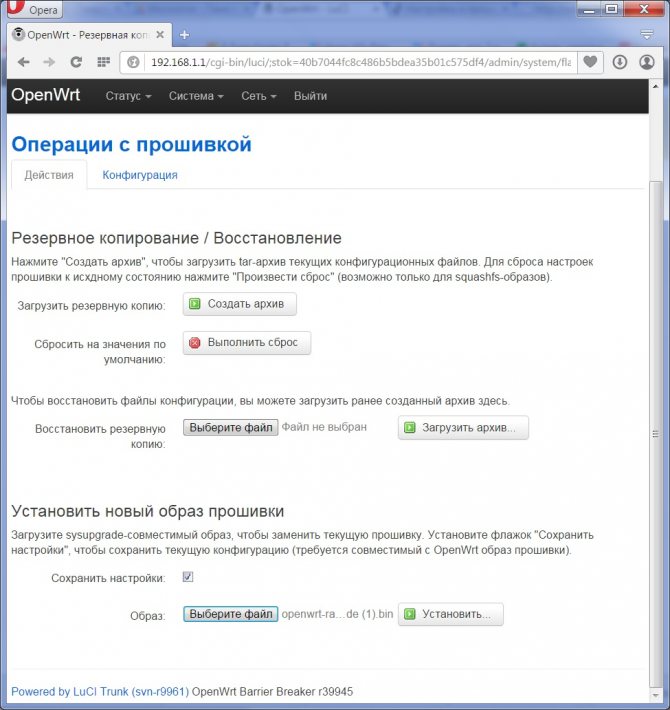Click the address bar URL field

[x=360, y=62]
